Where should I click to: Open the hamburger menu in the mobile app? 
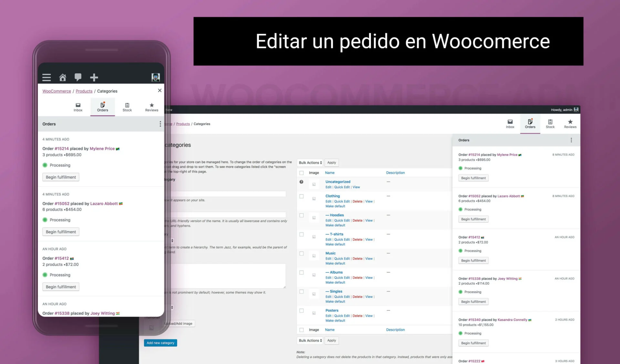click(46, 77)
